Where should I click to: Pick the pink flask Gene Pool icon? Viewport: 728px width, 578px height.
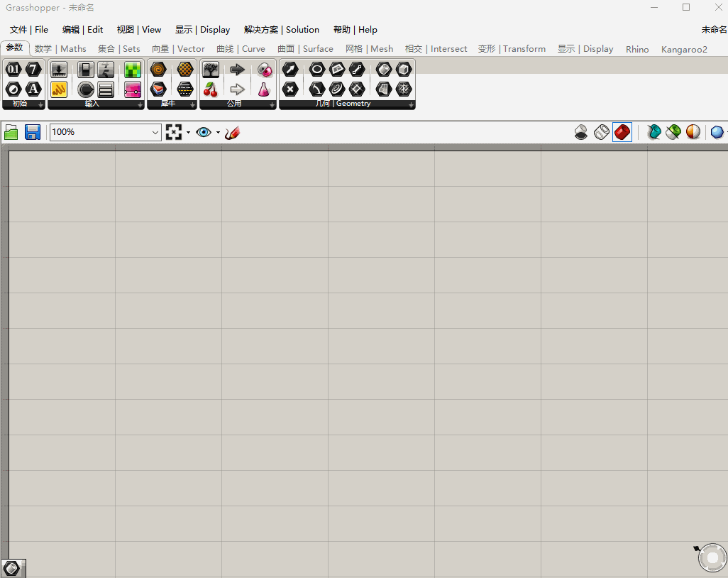tap(264, 89)
